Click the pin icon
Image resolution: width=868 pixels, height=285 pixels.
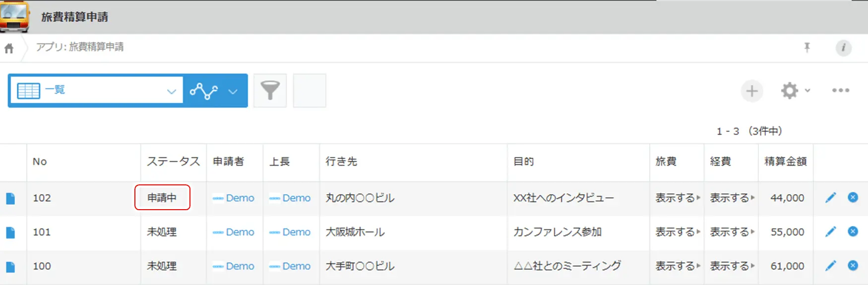807,48
